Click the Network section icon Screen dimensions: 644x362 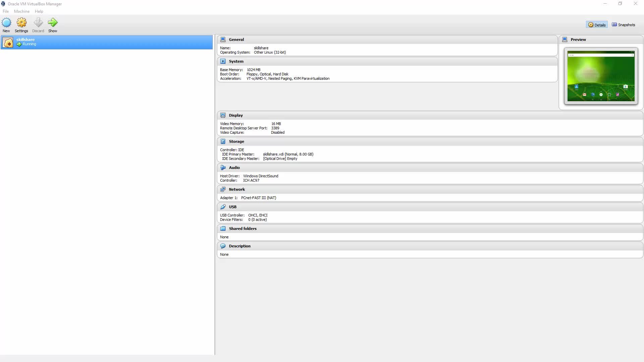223,189
